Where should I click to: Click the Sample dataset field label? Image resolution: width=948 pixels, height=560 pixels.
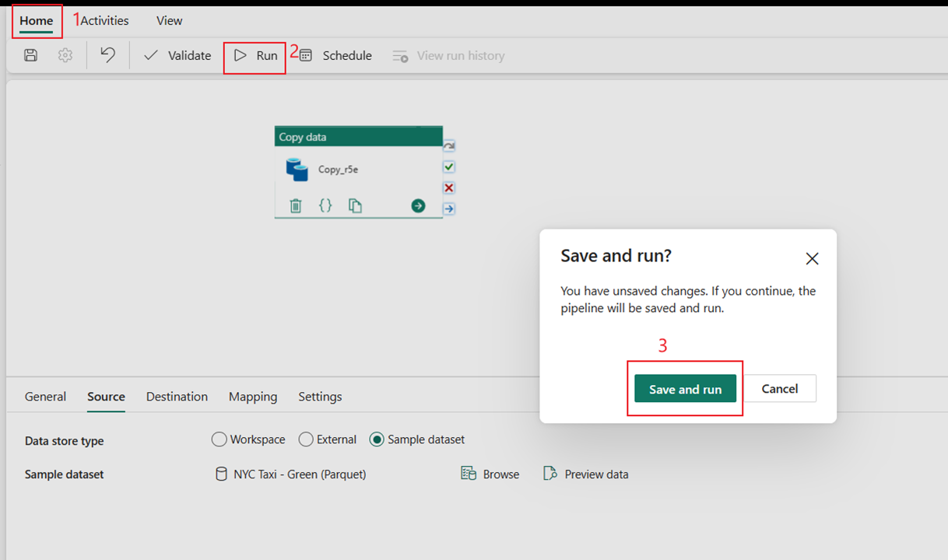click(64, 474)
